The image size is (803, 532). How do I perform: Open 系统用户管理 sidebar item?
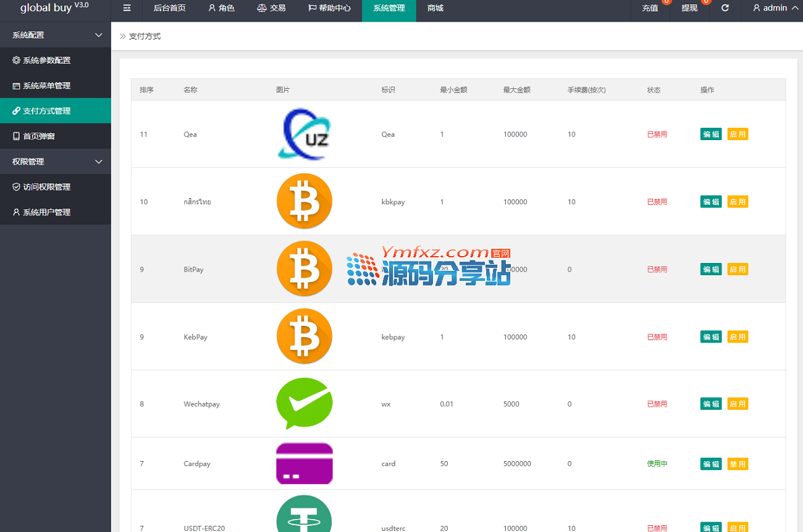pos(46,212)
